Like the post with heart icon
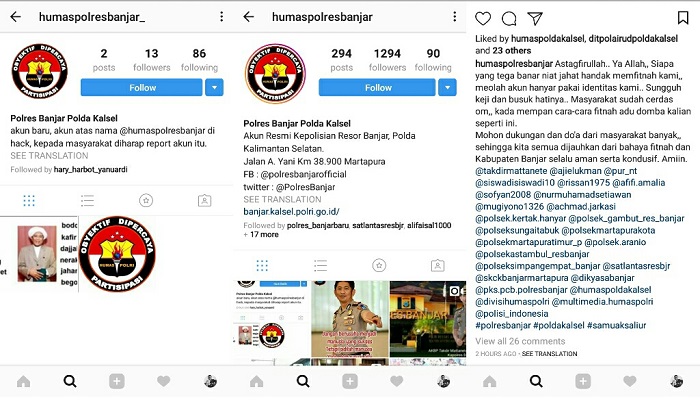Screen dimensions: 700x400 point(483,18)
